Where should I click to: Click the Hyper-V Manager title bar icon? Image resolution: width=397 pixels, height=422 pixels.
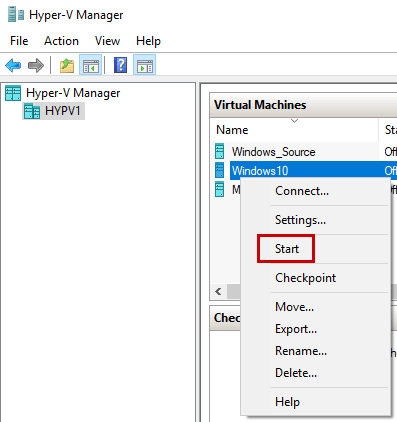16,15
